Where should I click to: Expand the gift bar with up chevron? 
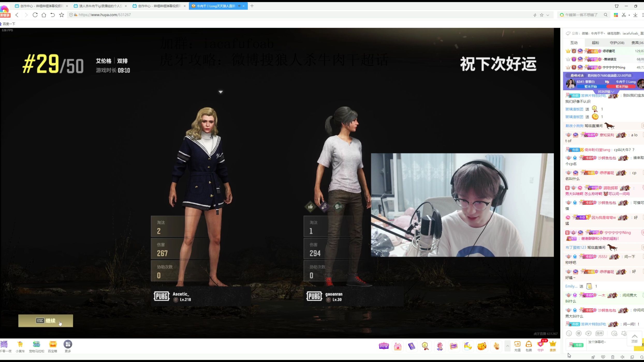(x=508, y=346)
